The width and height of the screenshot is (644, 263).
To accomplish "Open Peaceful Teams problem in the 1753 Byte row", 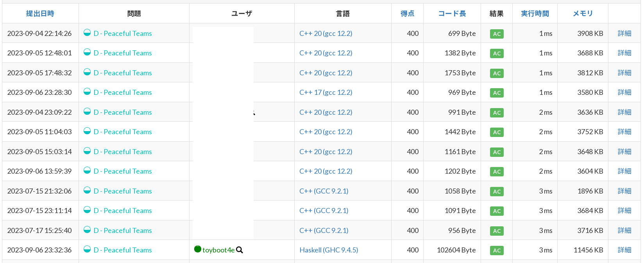I will (x=123, y=73).
